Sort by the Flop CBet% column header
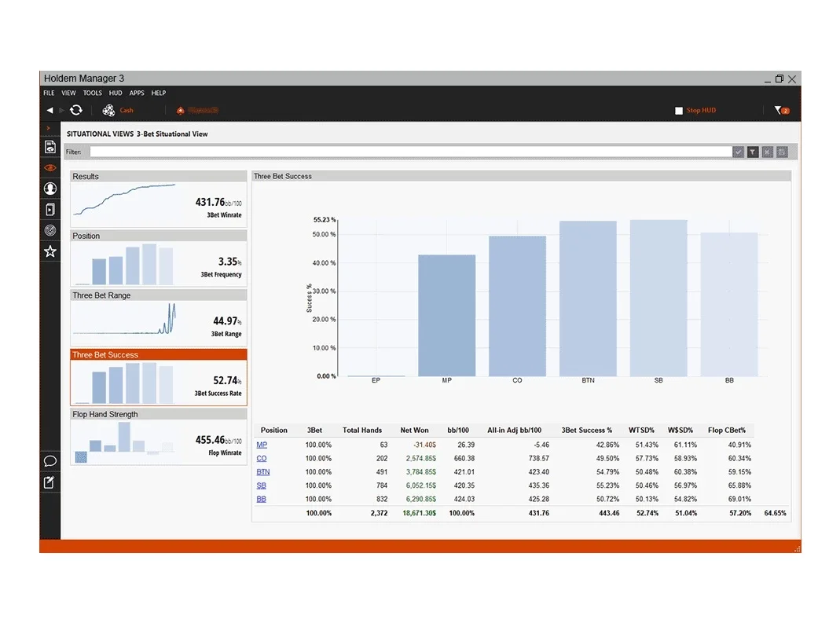Image resolution: width=840 pixels, height=623 pixels. pyautogui.click(x=726, y=431)
